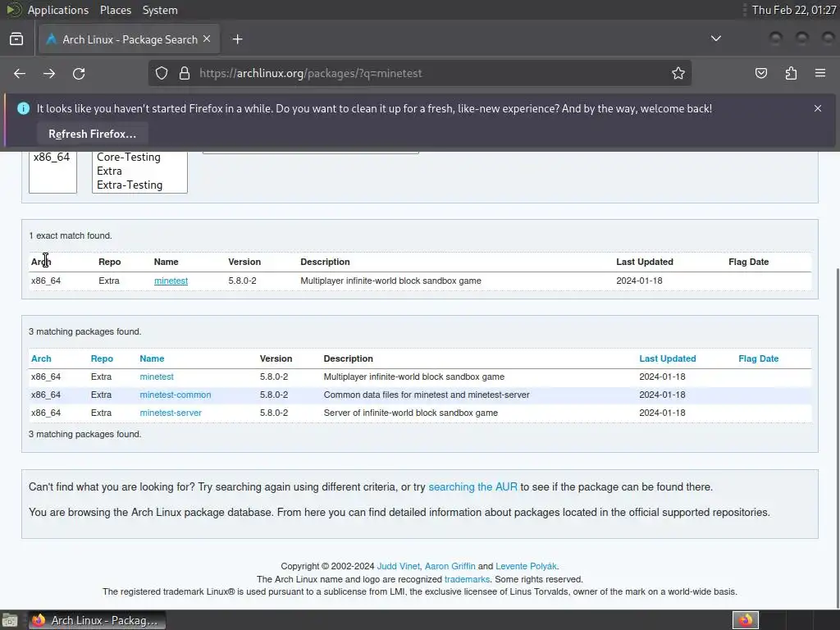Select Extra in the repository list
This screenshot has height=630, width=840.
[109, 171]
